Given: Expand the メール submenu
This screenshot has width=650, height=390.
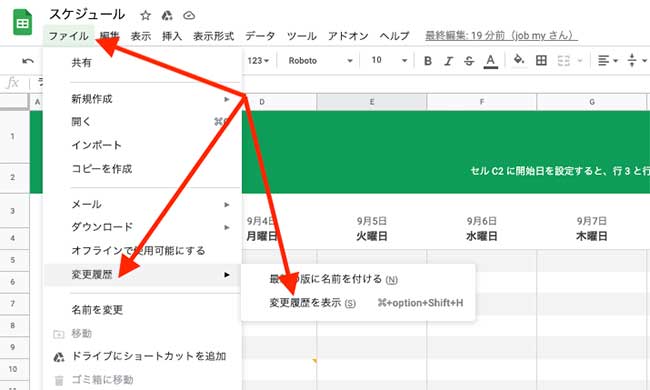Looking at the screenshot, I should coord(142,204).
